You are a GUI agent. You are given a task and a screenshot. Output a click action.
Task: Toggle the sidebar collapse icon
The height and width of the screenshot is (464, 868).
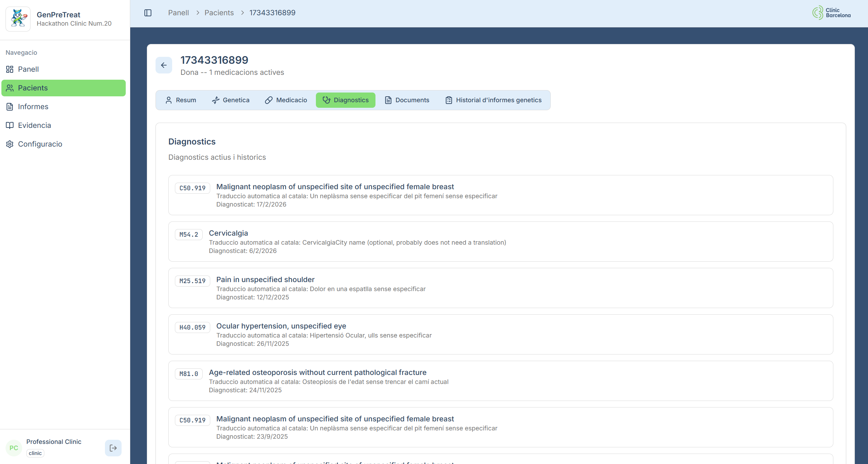148,13
